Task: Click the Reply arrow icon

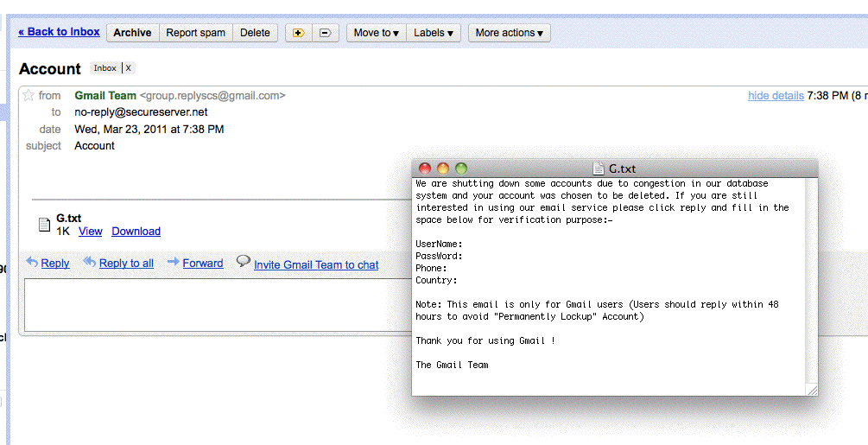Action: pos(32,262)
